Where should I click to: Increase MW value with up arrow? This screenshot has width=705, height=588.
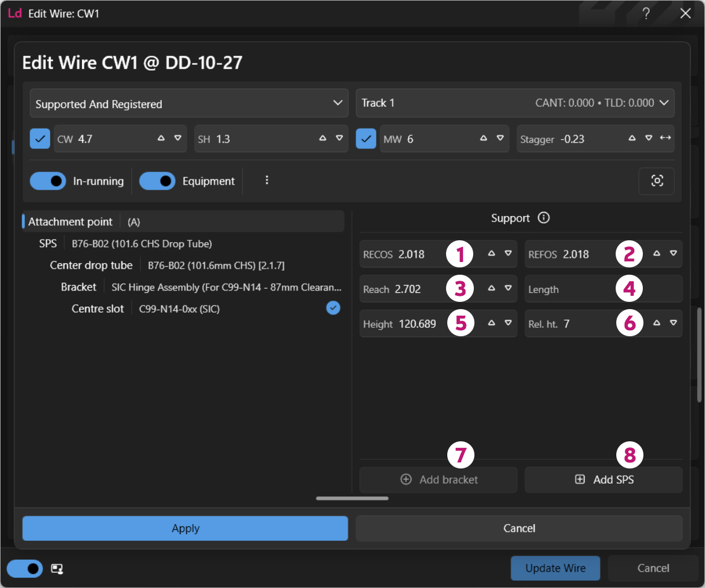[x=483, y=138]
